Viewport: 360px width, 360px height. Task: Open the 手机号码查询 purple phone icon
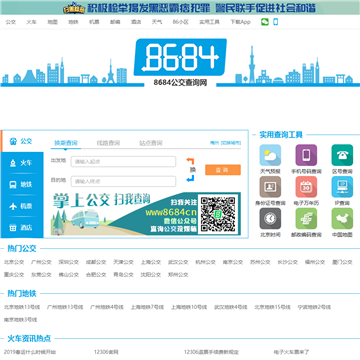click(306, 155)
